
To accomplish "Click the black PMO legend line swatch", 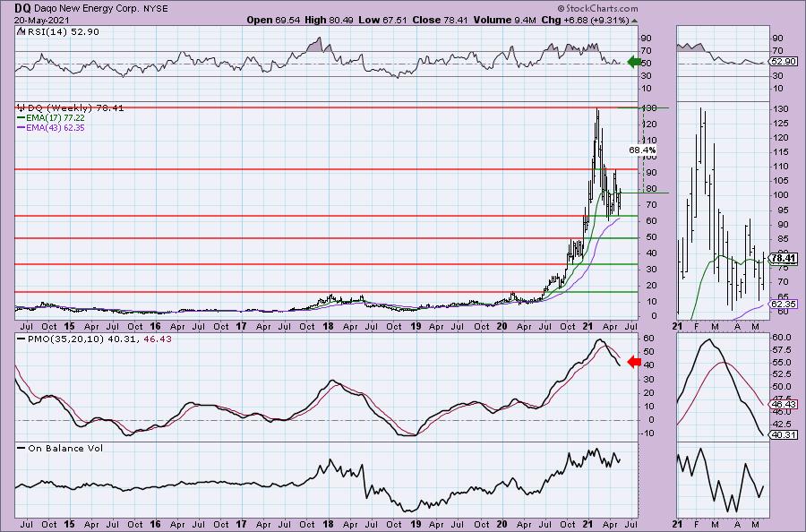I will click(x=21, y=339).
